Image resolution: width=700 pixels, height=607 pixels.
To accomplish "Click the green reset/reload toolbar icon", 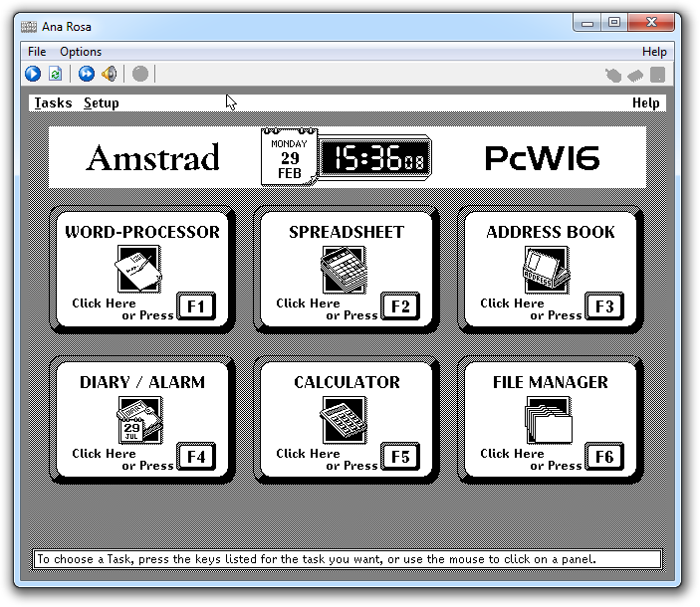I will click(56, 74).
